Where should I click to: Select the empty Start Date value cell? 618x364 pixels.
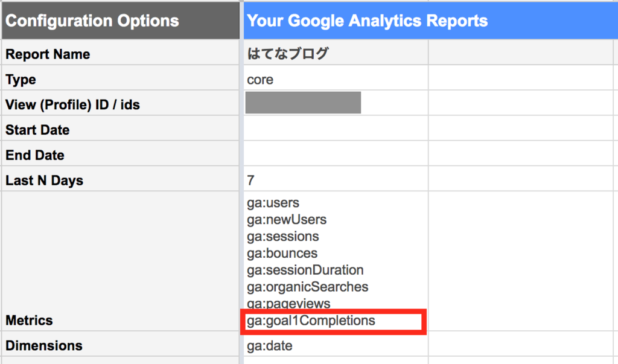(335, 130)
